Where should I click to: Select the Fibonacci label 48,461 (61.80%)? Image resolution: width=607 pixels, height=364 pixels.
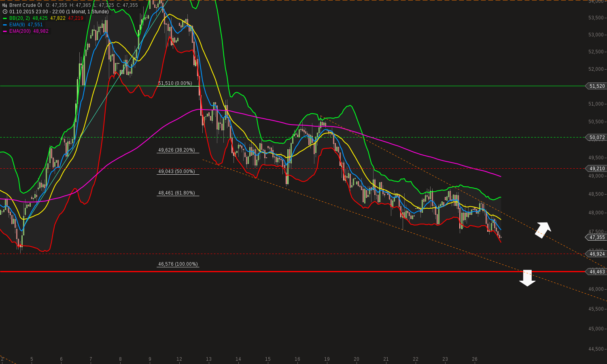(176, 193)
